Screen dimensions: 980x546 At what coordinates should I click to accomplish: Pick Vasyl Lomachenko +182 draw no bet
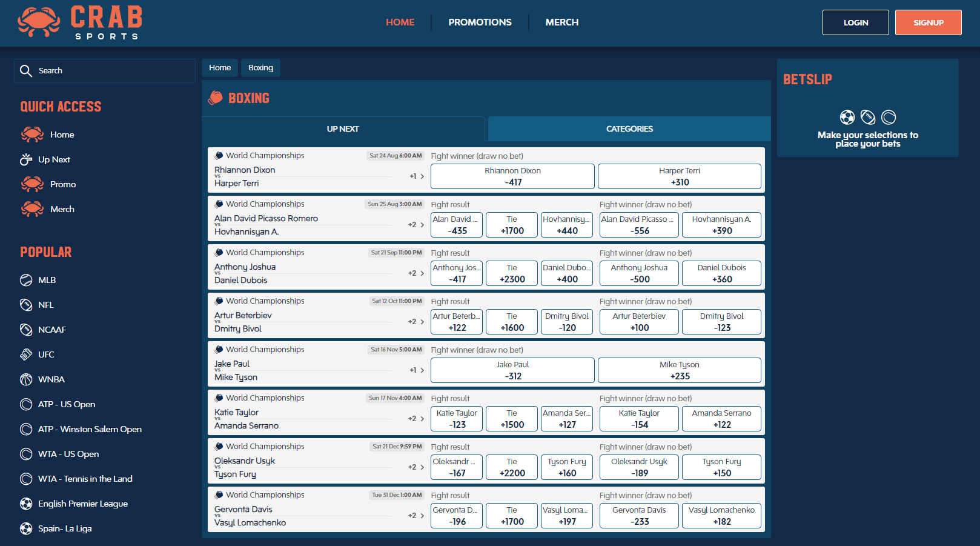[721, 516]
